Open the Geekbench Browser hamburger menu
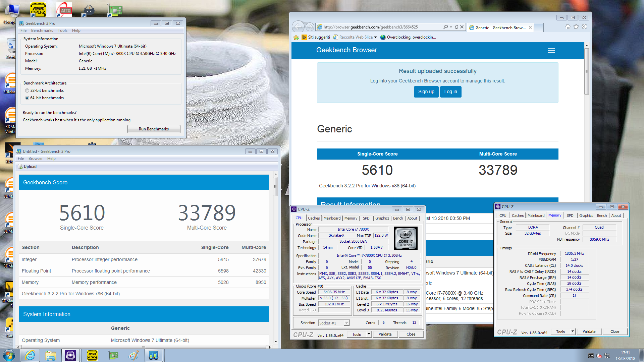This screenshot has width=644, height=362. (x=551, y=50)
